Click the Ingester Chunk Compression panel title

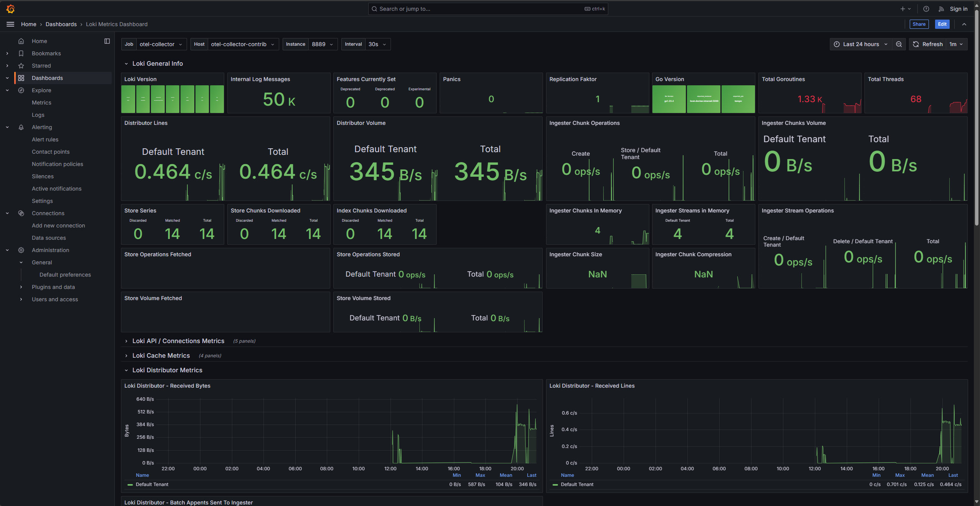click(693, 254)
